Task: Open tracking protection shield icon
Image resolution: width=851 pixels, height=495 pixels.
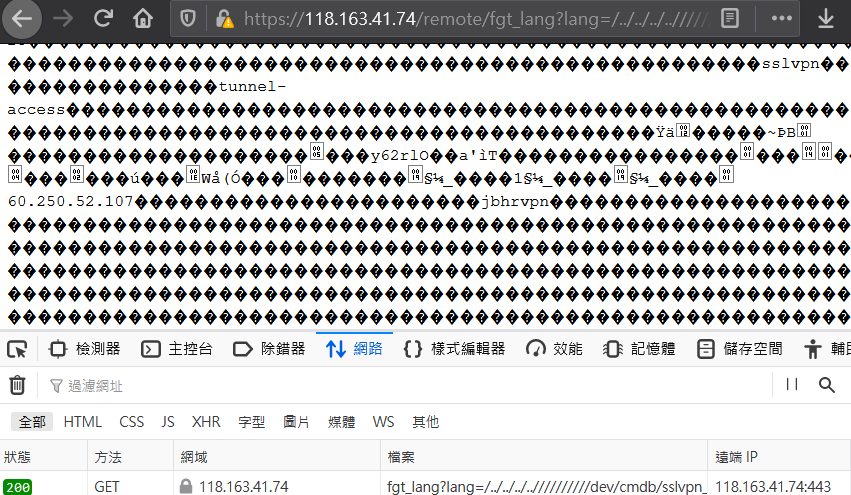Action: 188,19
